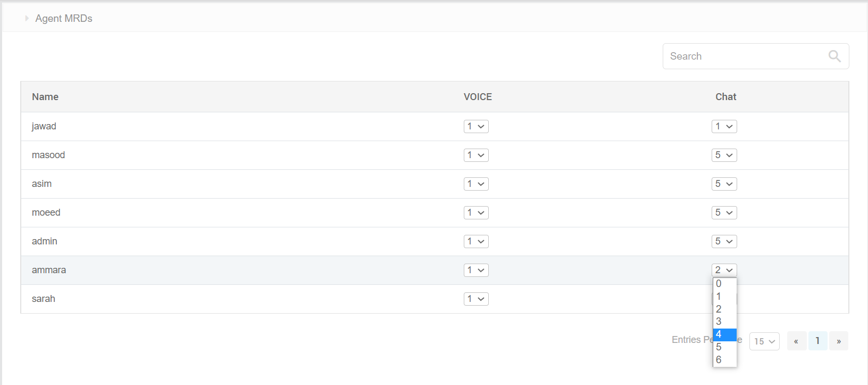Select option 0 in the open dropdown list
This screenshot has width=868, height=385.
click(x=724, y=284)
